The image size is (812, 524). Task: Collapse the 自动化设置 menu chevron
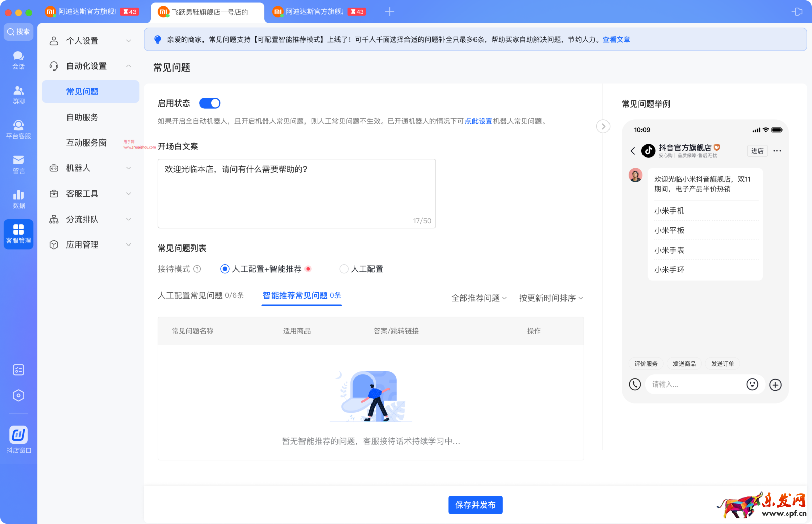pyautogui.click(x=129, y=66)
